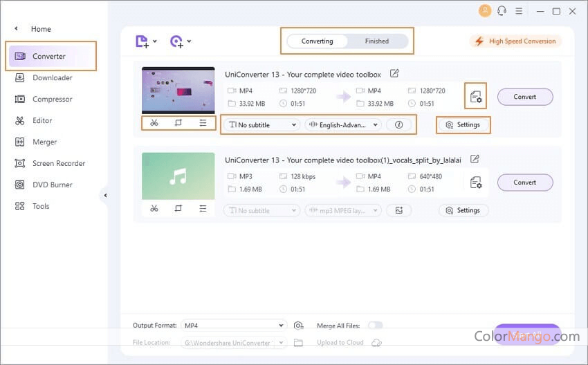Click the Screen Recorder sidebar icon
The width and height of the screenshot is (588, 365).
(x=19, y=163)
